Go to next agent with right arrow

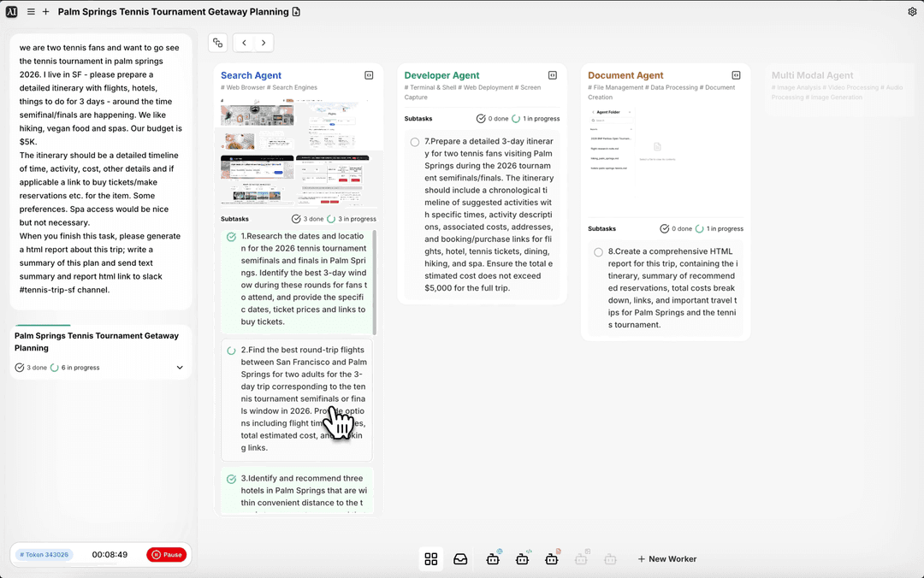[x=264, y=43]
